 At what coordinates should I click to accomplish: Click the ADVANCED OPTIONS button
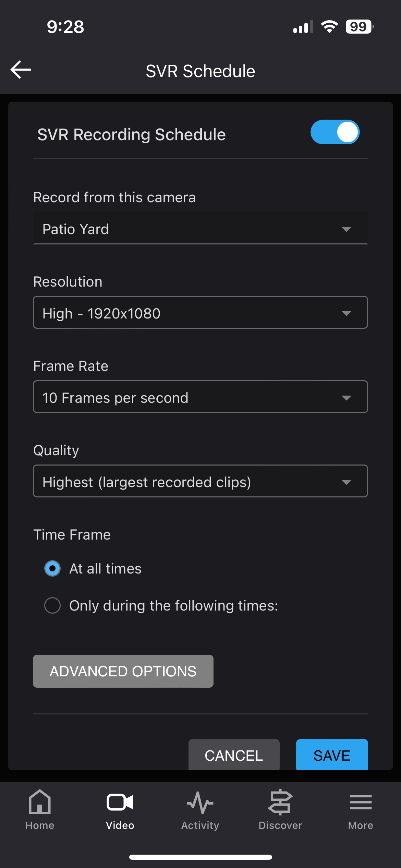point(123,671)
